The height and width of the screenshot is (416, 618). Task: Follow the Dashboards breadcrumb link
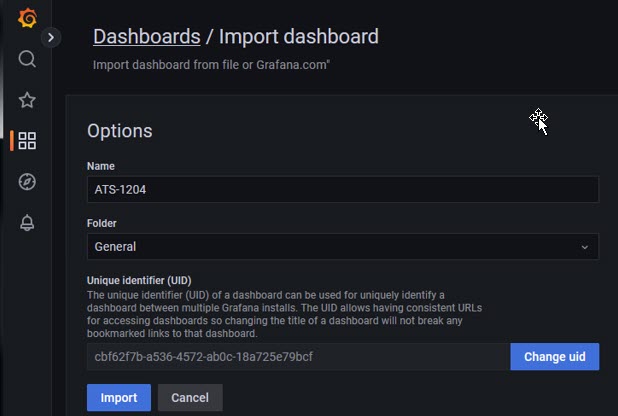point(147,37)
